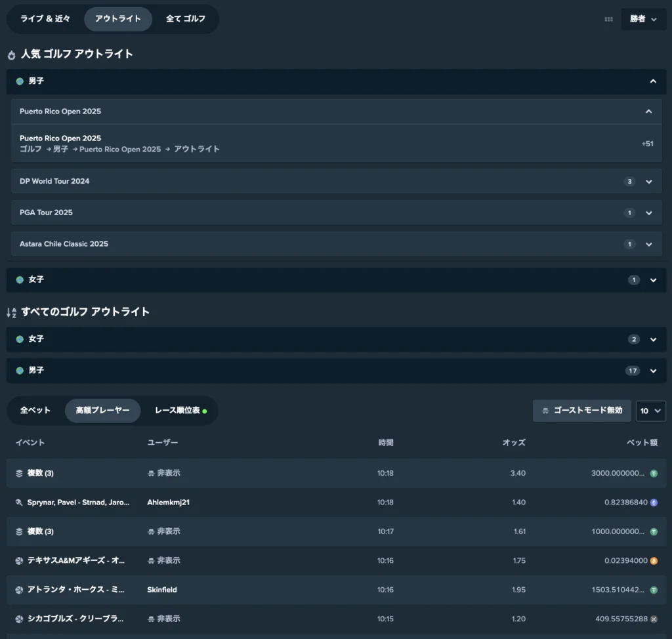
Task: Click the username Skinfield
Action: tap(162, 590)
